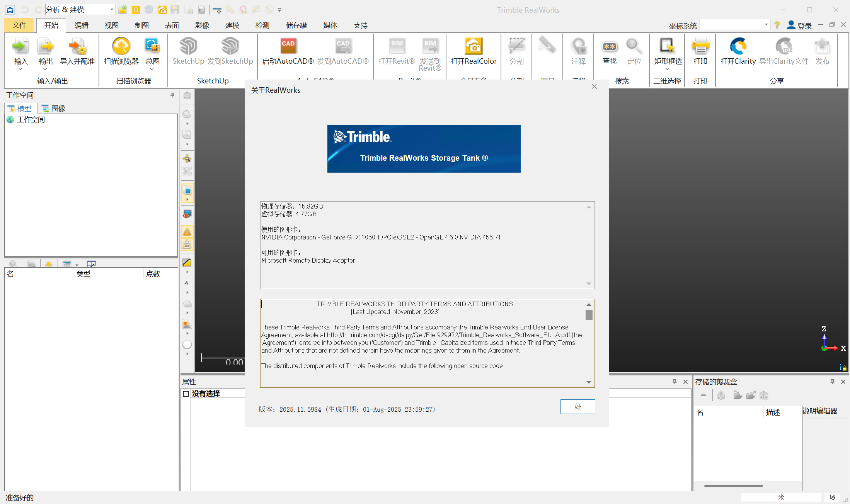Toggle pin on 属性 panel
The height and width of the screenshot is (504, 850).
point(675,382)
